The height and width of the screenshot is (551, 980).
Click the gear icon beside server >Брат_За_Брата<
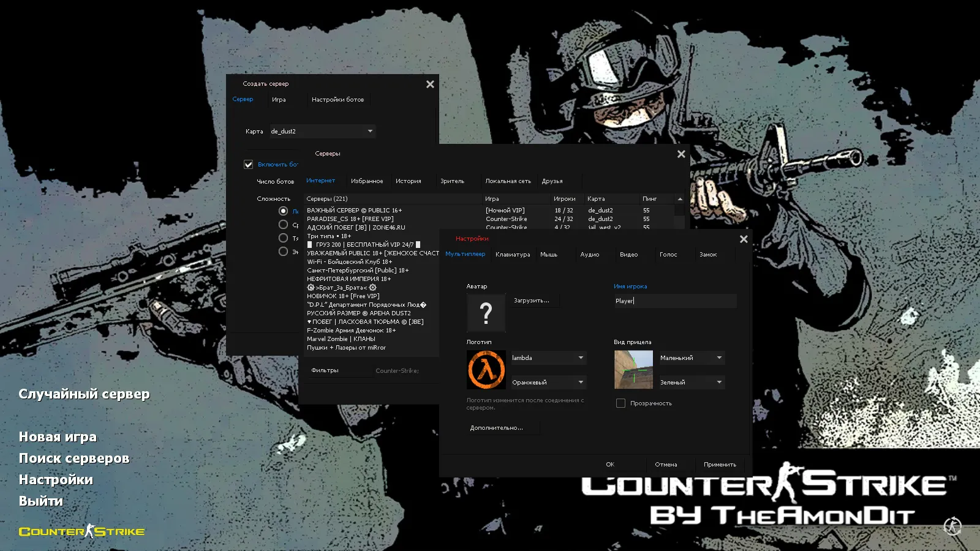click(312, 287)
